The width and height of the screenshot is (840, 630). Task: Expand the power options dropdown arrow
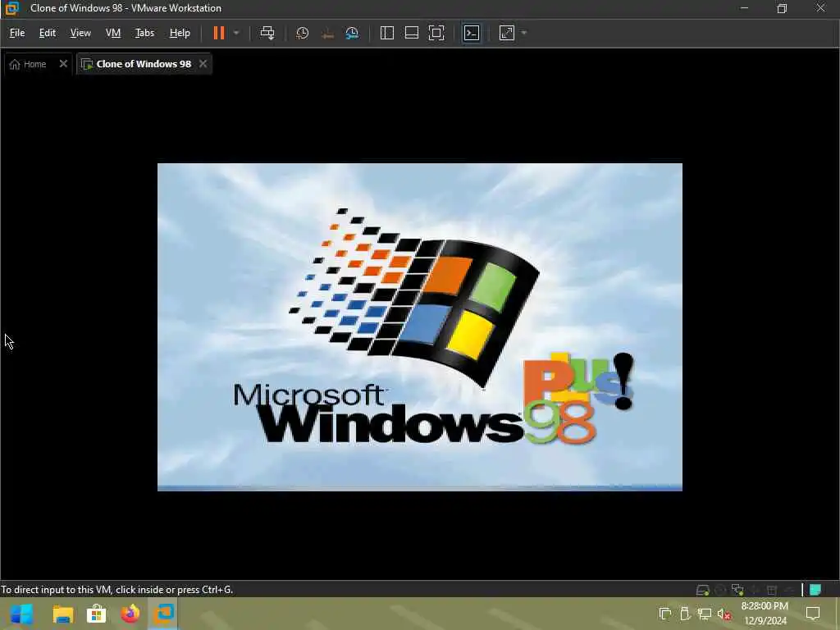[236, 33]
